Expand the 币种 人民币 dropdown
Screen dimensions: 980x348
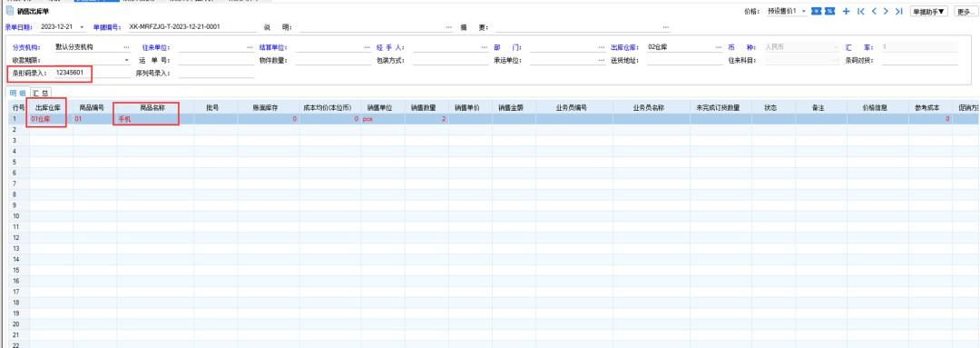tap(837, 47)
